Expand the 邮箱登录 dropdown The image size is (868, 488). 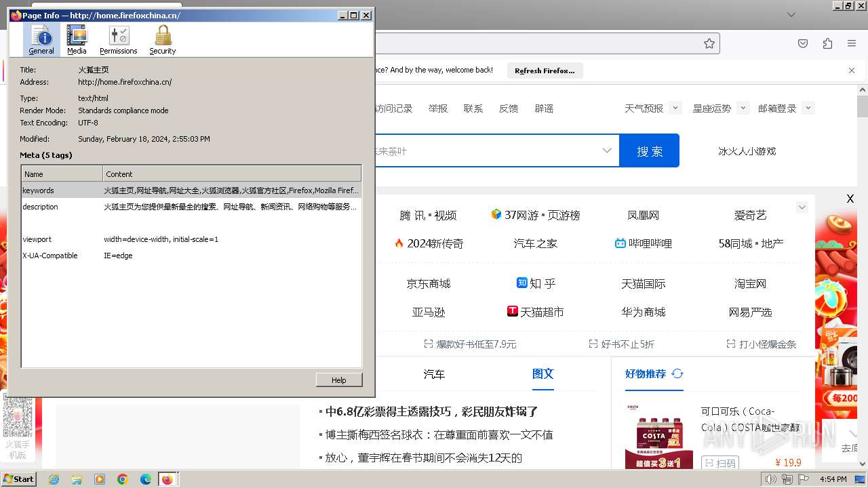(x=808, y=108)
